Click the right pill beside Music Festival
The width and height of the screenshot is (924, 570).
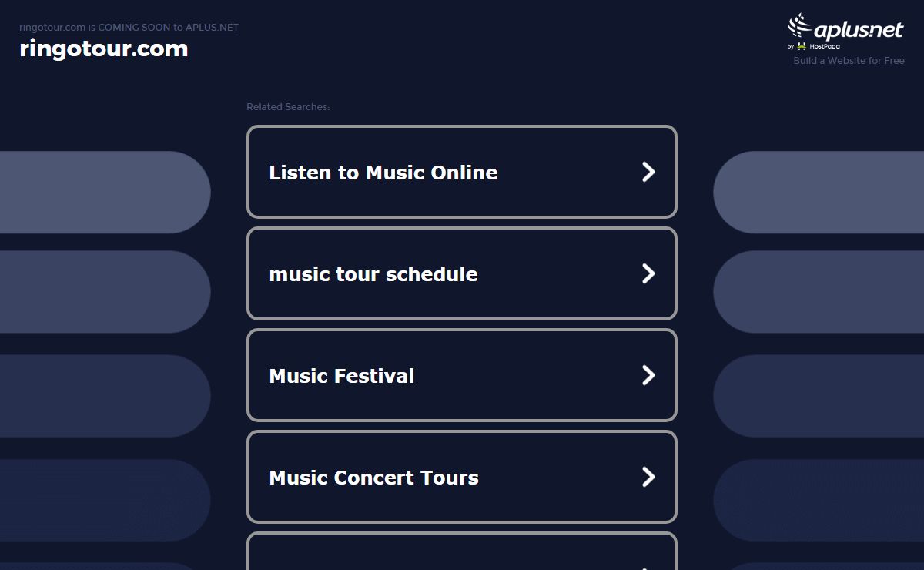819,396
